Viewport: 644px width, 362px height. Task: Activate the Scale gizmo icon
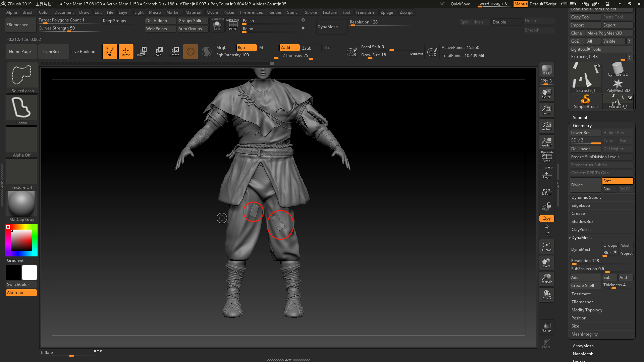coord(158,52)
